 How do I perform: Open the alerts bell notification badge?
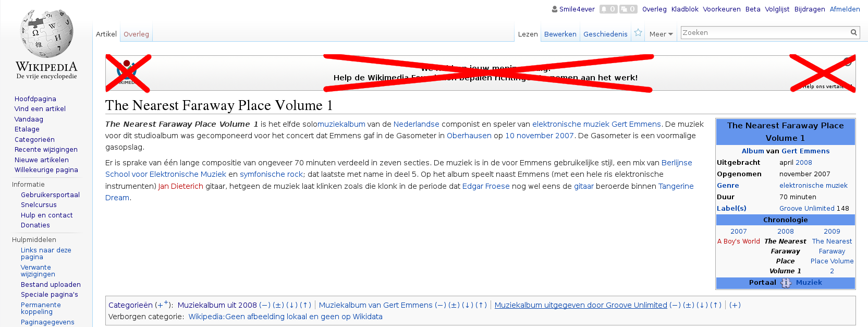pos(608,9)
